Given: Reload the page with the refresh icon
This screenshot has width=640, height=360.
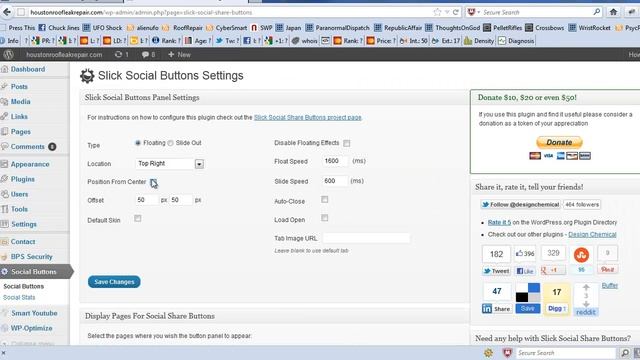Looking at the screenshot, I should [456, 12].
